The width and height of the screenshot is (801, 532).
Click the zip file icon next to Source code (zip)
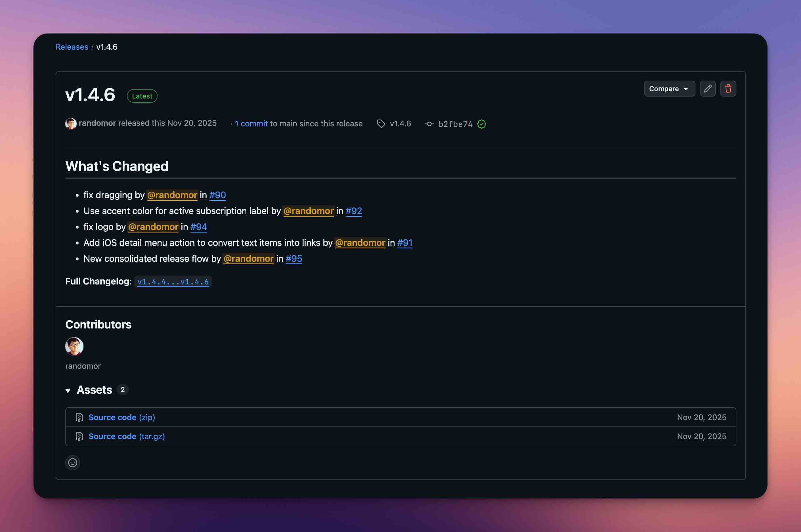coord(79,417)
